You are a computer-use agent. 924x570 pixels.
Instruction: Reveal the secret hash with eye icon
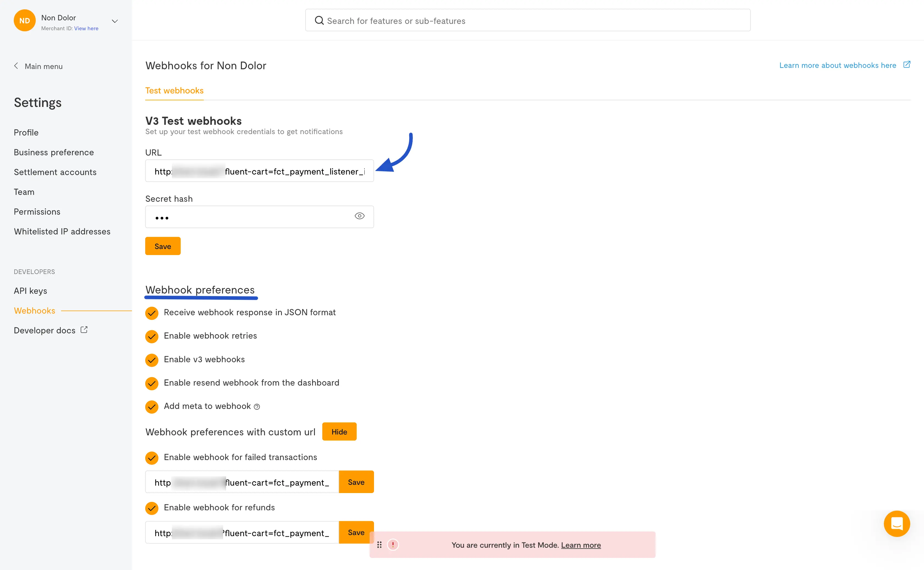pyautogui.click(x=359, y=216)
